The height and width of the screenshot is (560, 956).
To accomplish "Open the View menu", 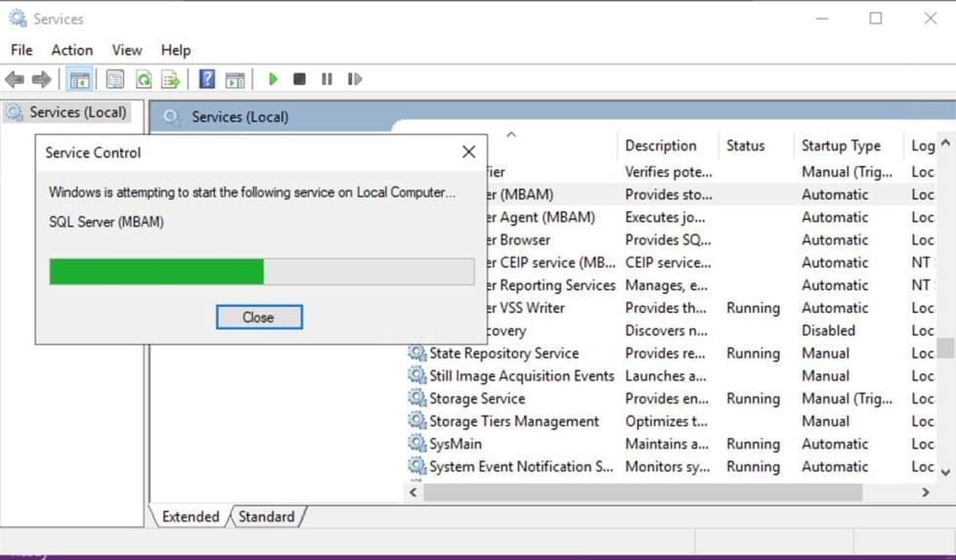I will coord(127,50).
